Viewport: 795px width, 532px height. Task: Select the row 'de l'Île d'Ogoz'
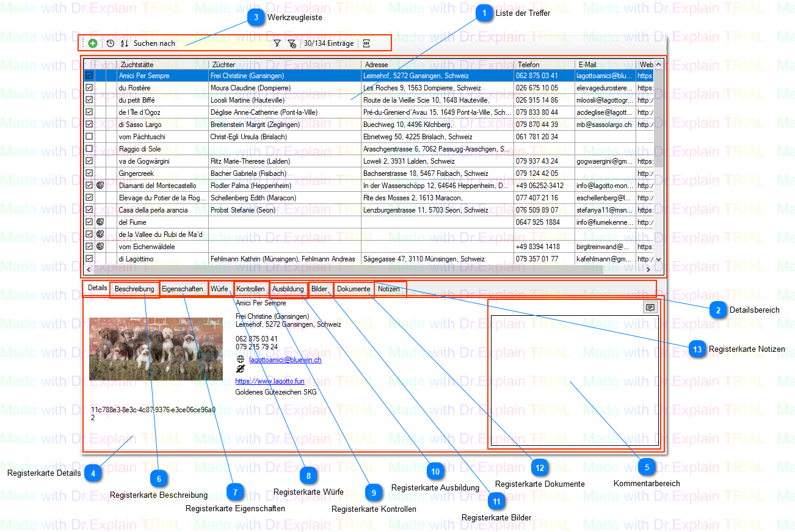coord(369,112)
